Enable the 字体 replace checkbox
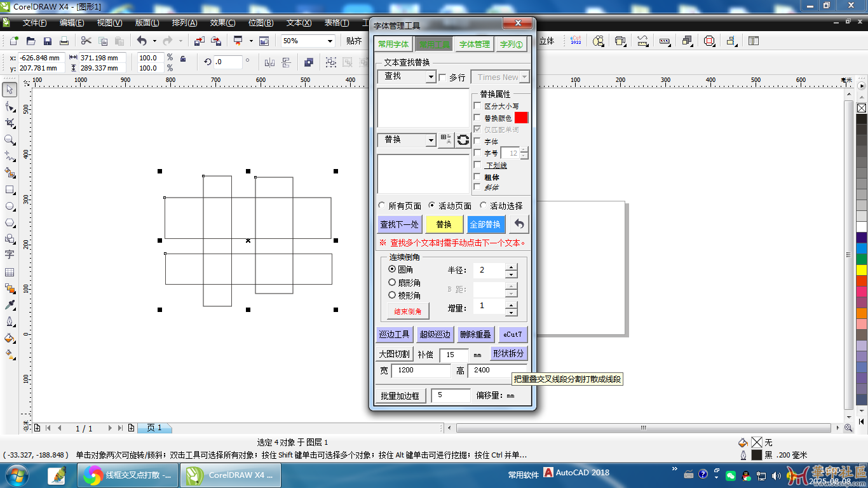Viewport: 868px width, 488px height. click(x=477, y=141)
